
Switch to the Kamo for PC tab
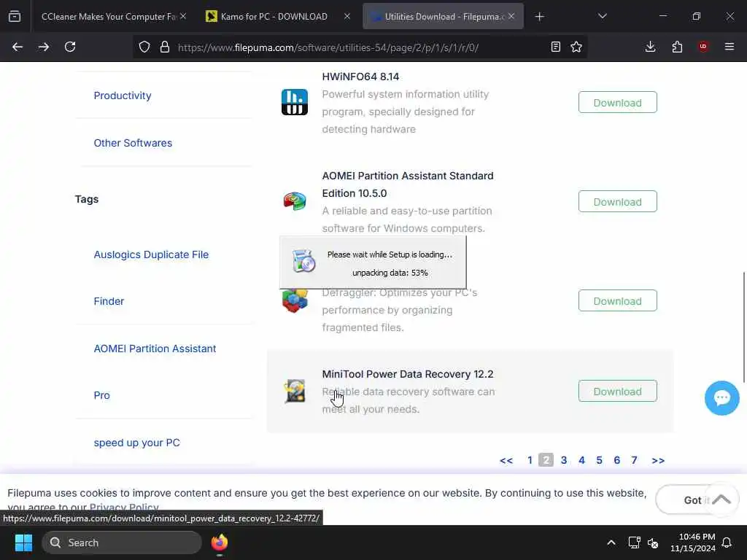274,17
